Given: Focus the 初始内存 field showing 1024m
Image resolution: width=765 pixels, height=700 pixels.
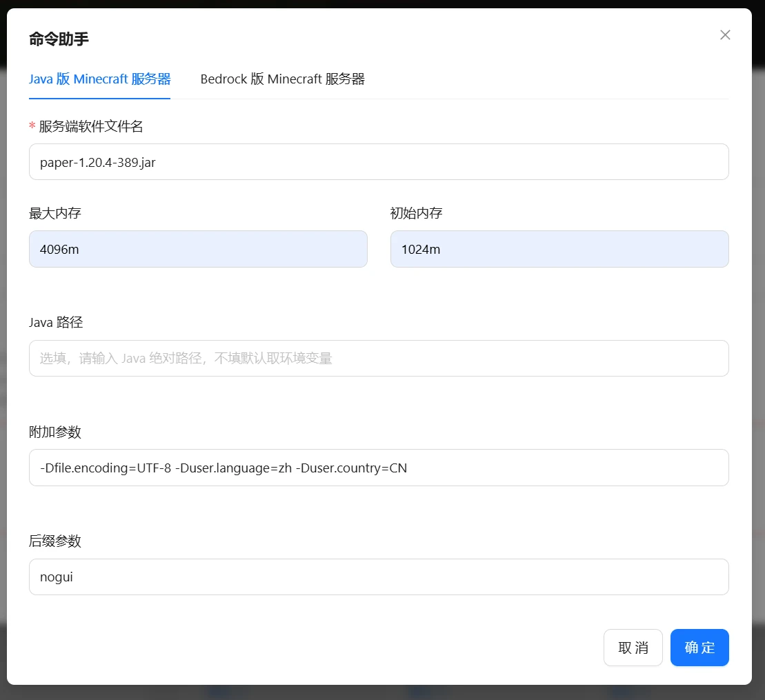Looking at the screenshot, I should click(559, 249).
